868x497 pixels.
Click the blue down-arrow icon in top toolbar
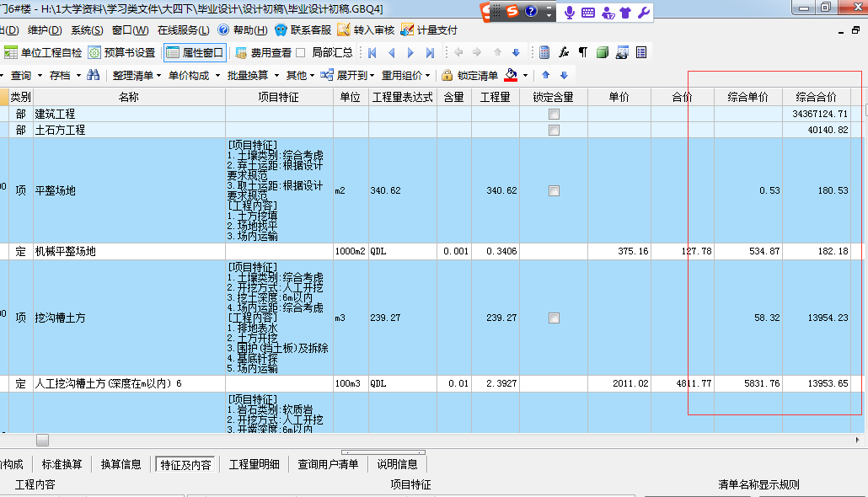click(516, 52)
